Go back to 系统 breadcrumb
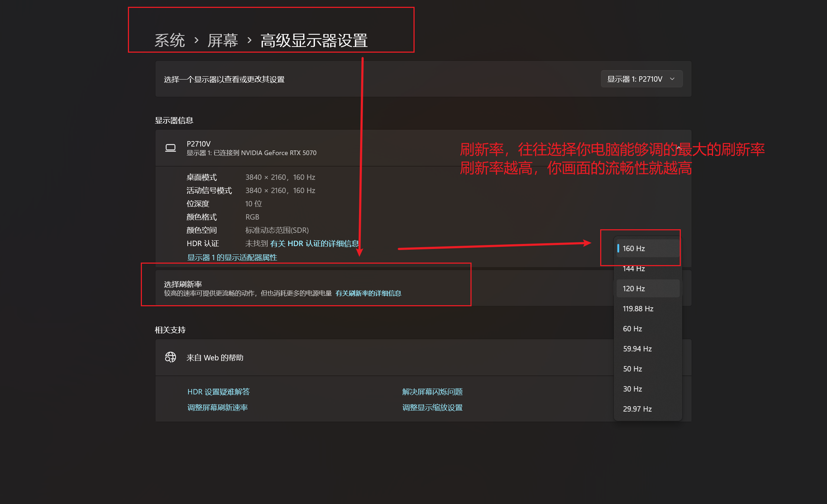The height and width of the screenshot is (504, 827). pos(170,40)
